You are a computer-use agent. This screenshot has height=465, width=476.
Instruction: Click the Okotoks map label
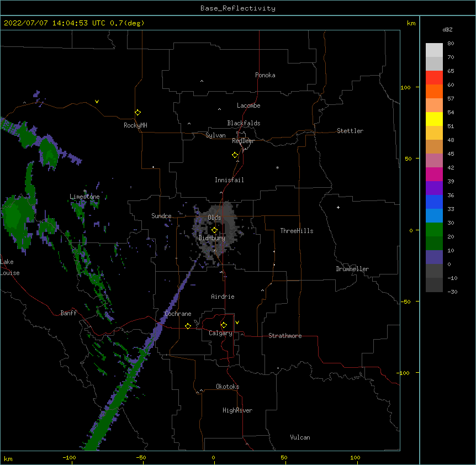(228, 387)
